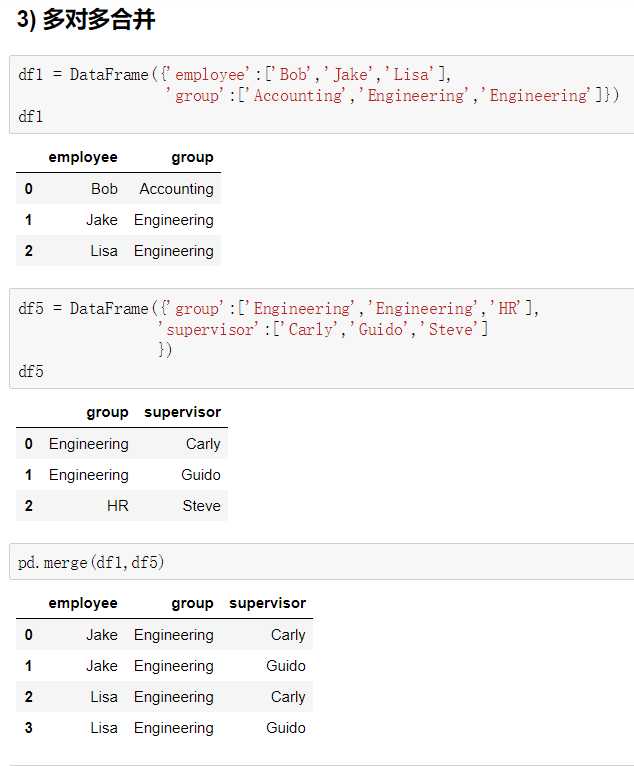The image size is (634, 766).
Task: Click 'Carly' in the df5 output table
Action: point(203,444)
